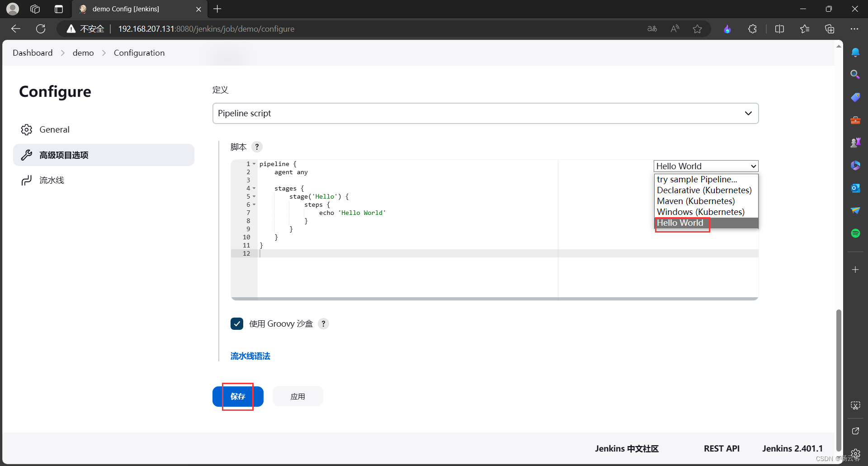Click sidebar screenshot capture icon

[x=855, y=405]
